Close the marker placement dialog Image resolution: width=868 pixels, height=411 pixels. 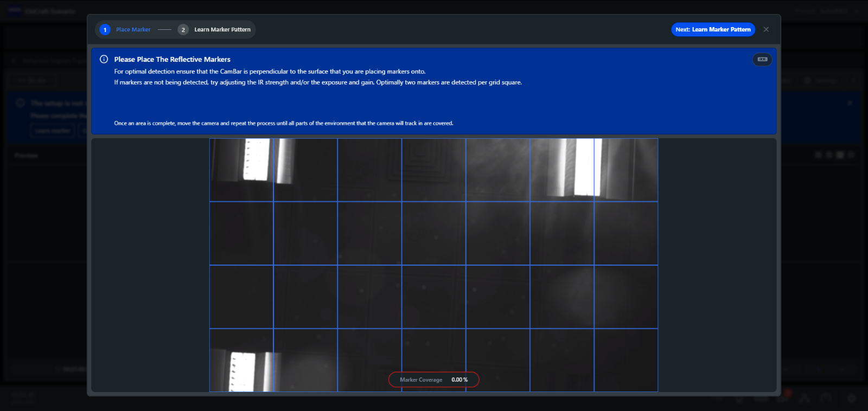coord(766,29)
